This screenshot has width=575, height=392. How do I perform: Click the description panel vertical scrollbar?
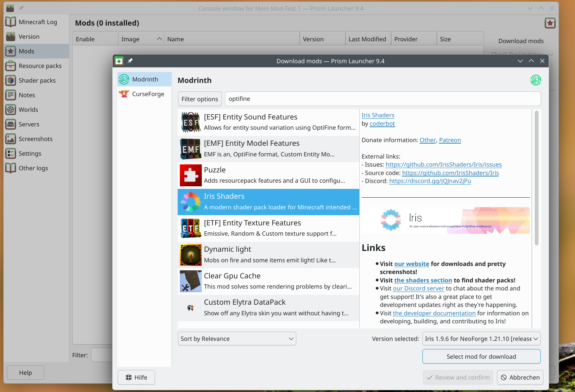(x=536, y=178)
